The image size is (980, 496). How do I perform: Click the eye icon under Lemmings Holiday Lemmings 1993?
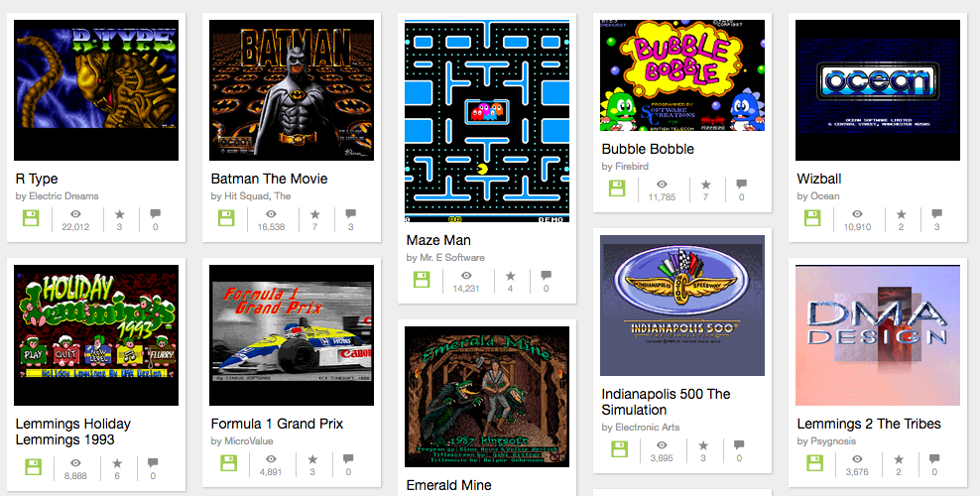click(x=75, y=463)
